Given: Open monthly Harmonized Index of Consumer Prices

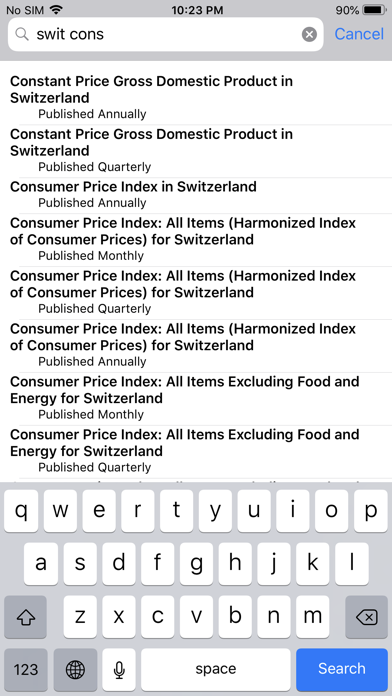Looking at the screenshot, I should coord(196,239).
